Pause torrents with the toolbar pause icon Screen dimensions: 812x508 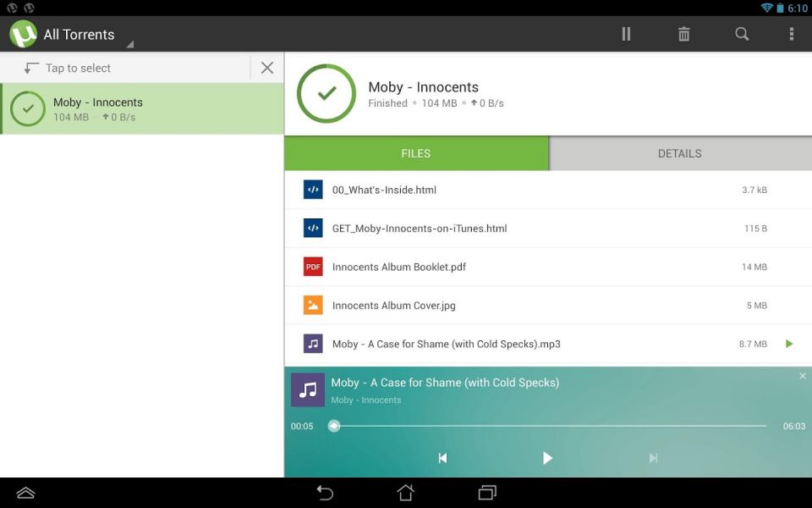click(626, 34)
